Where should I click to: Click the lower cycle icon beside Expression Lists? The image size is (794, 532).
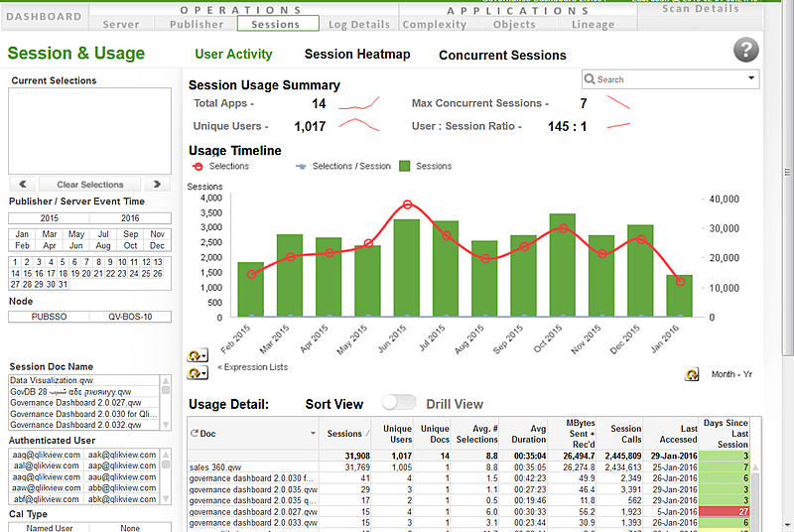pos(197,372)
